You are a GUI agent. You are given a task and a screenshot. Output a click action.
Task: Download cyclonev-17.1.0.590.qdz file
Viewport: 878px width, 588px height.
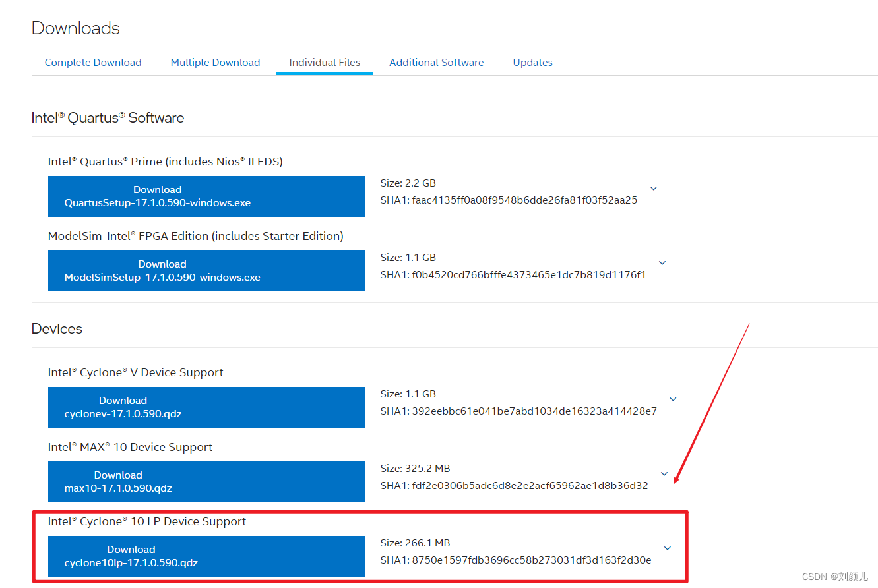point(206,407)
